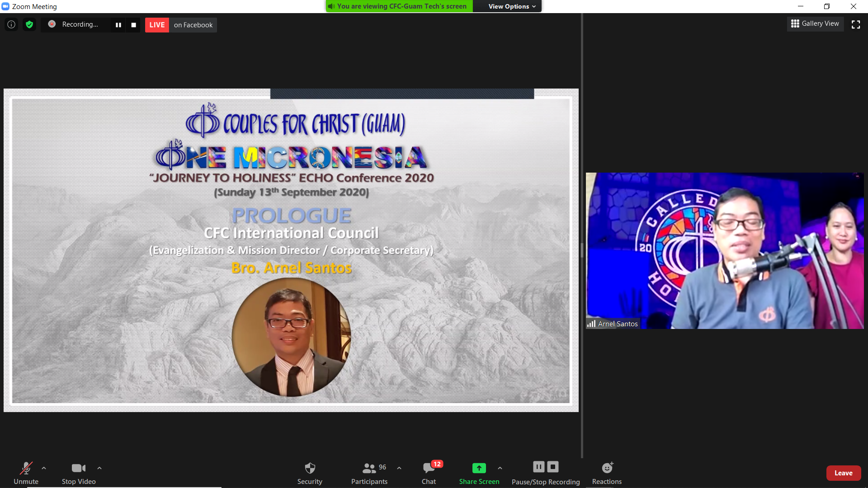The width and height of the screenshot is (868, 488).
Task: Expand the share screen options arrow
Action: click(x=500, y=468)
